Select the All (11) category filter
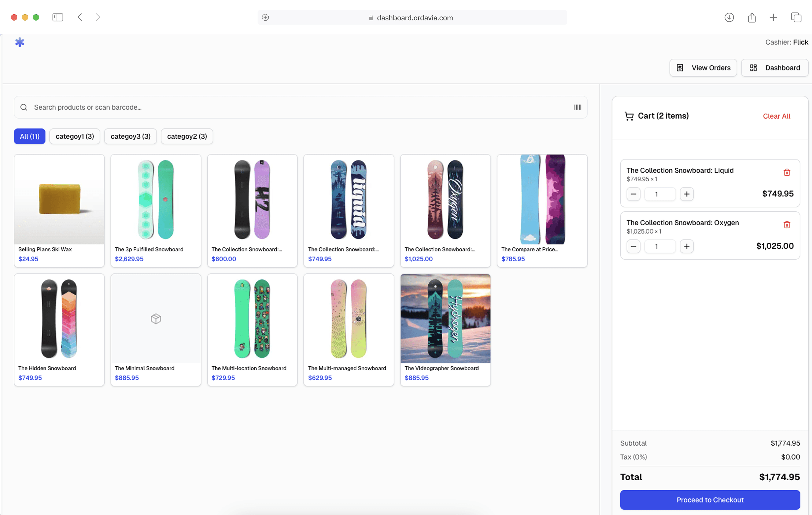The image size is (812, 515). tap(30, 137)
